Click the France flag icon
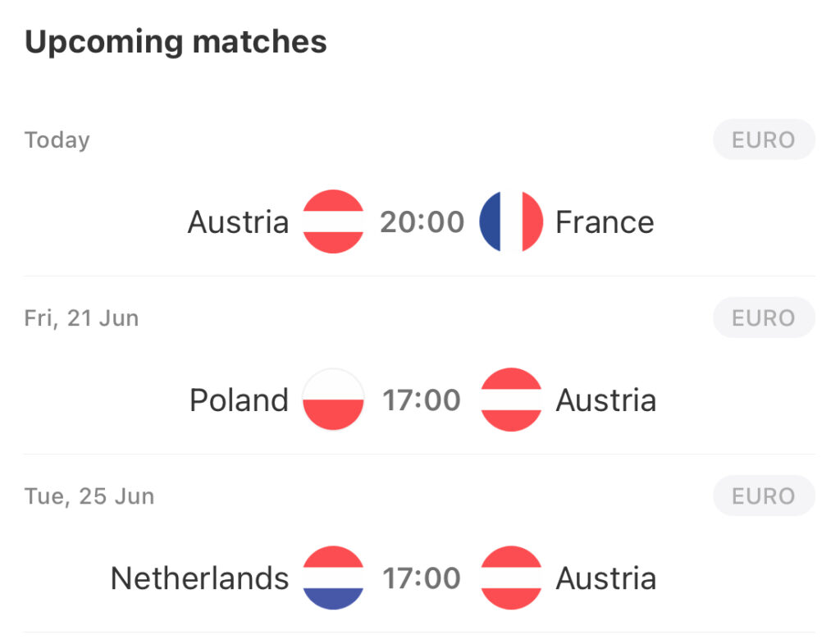The height and width of the screenshot is (644, 840). point(511,222)
